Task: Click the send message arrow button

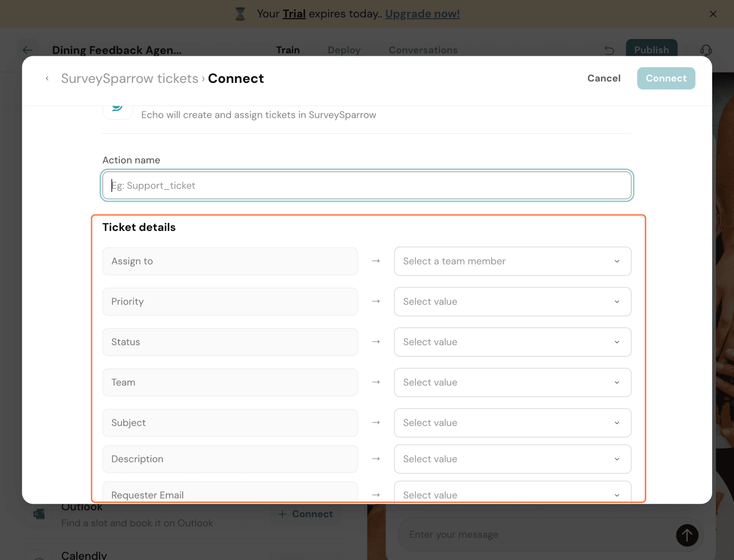Action: coord(687,535)
